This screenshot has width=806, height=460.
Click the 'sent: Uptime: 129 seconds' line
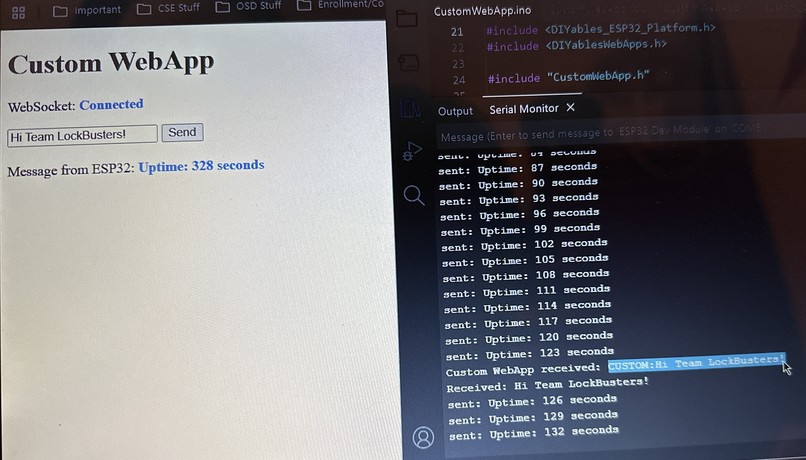pos(533,417)
